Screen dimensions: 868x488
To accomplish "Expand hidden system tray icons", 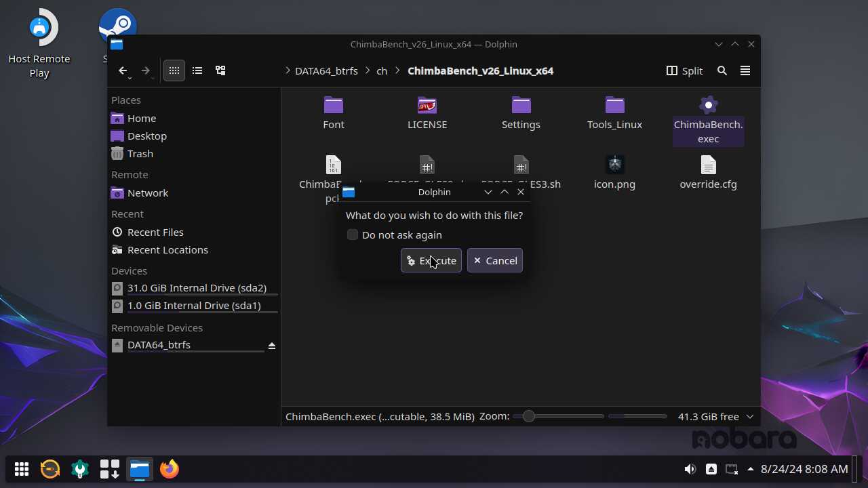I will click(x=750, y=469).
